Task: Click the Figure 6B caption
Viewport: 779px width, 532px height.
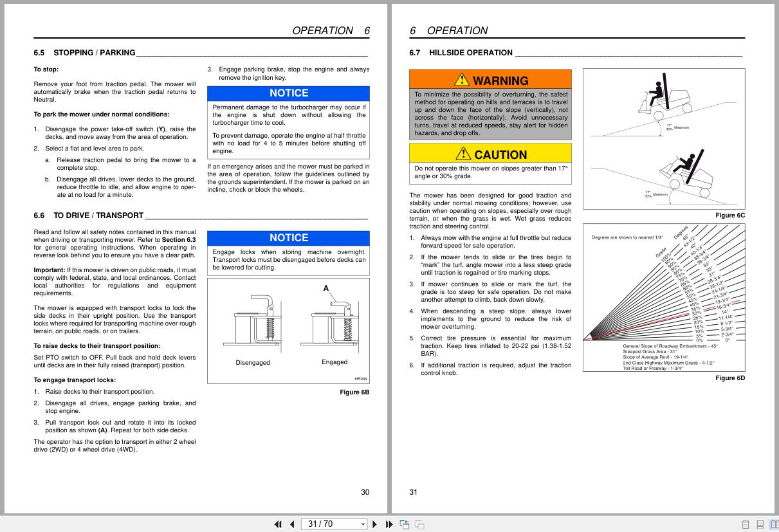Action: [354, 392]
